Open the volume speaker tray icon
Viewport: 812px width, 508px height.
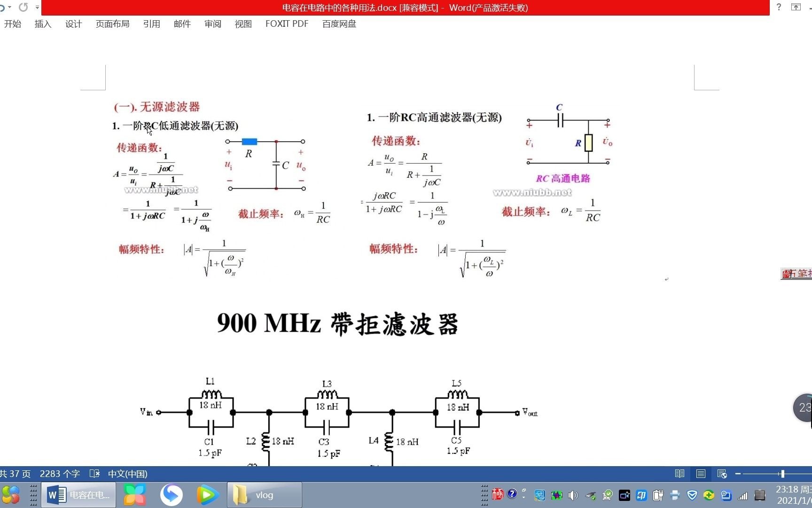click(x=573, y=495)
